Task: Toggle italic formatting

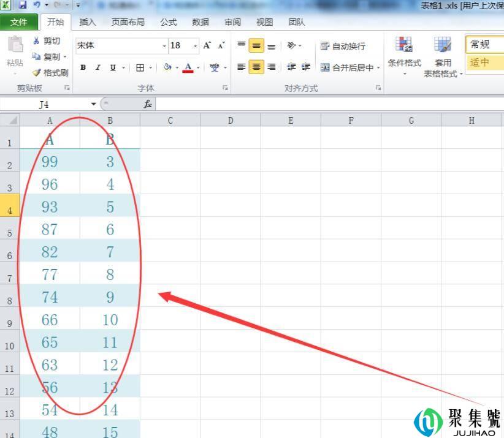Action: click(x=97, y=68)
